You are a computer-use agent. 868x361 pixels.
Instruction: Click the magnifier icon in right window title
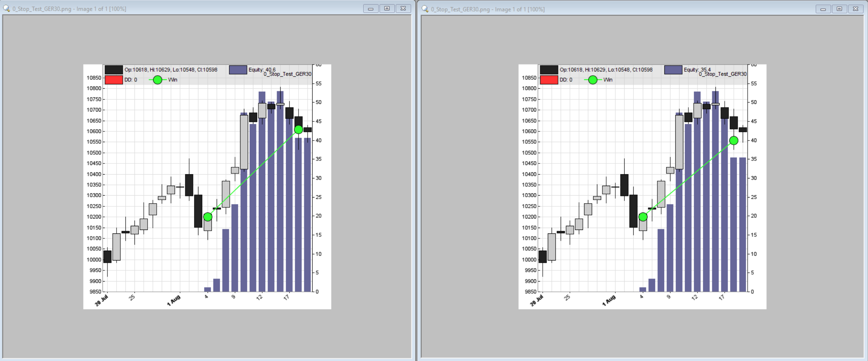[425, 9]
